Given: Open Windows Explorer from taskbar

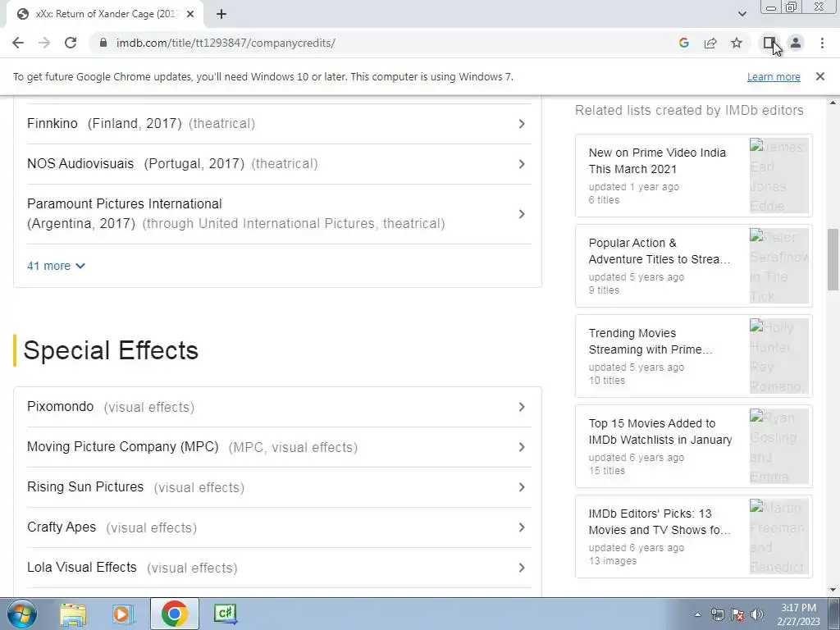Looking at the screenshot, I should 73,614.
